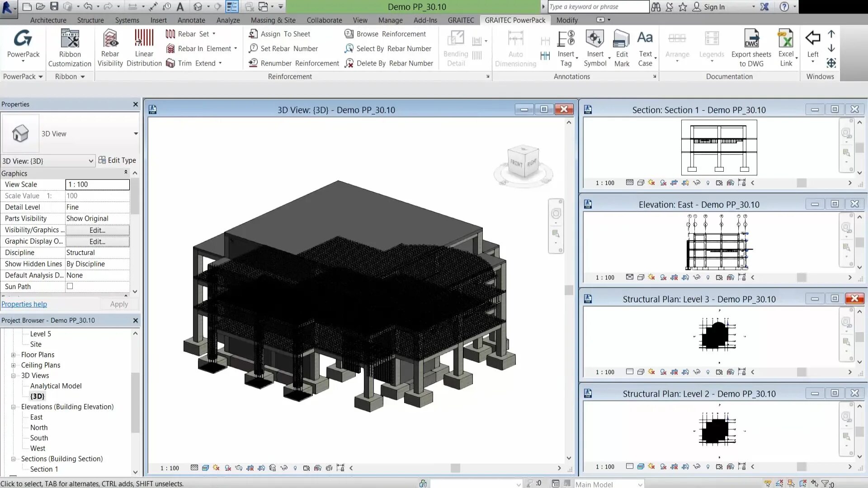Click Temporary Hide/Isolate in 3D view control bar
The image size is (868, 488).
point(284,468)
